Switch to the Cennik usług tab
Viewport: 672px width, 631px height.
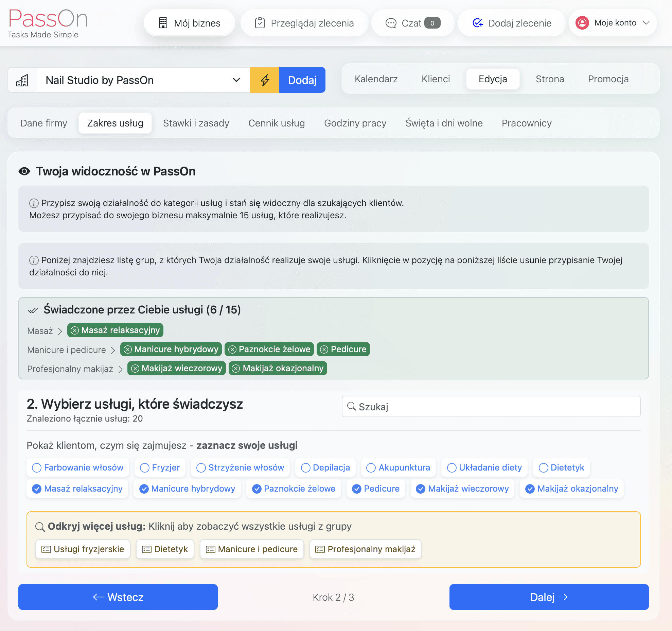click(276, 123)
